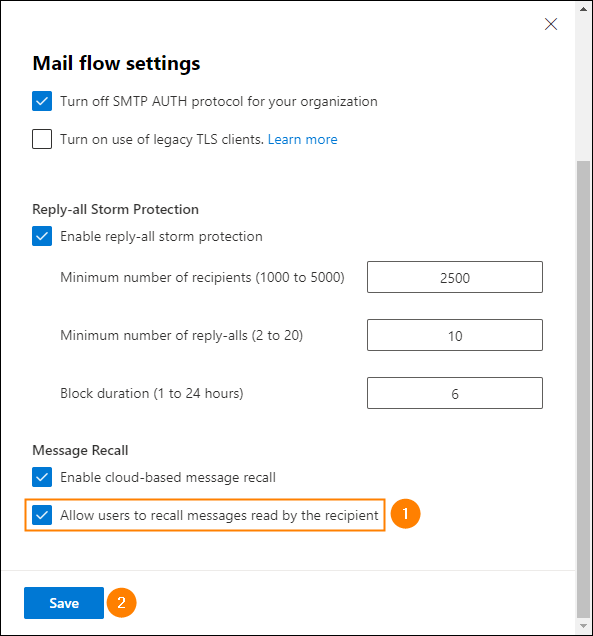Click the minimum number of recipients field

(455, 277)
